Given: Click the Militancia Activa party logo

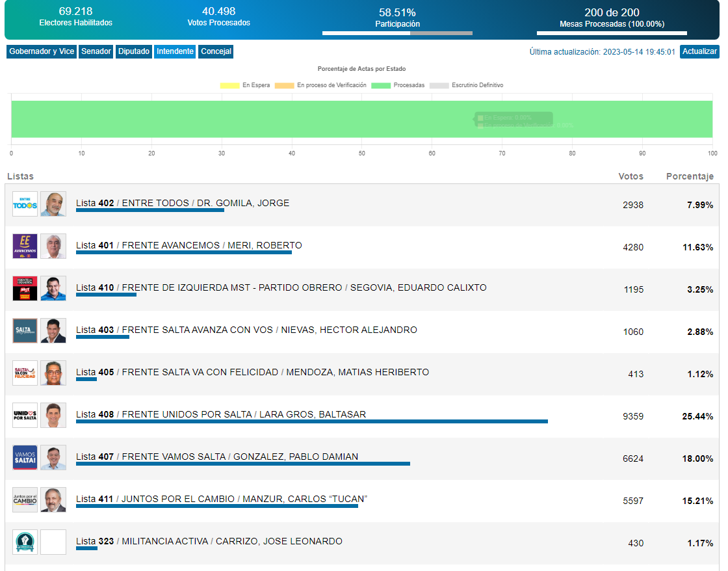Looking at the screenshot, I should click(25, 542).
